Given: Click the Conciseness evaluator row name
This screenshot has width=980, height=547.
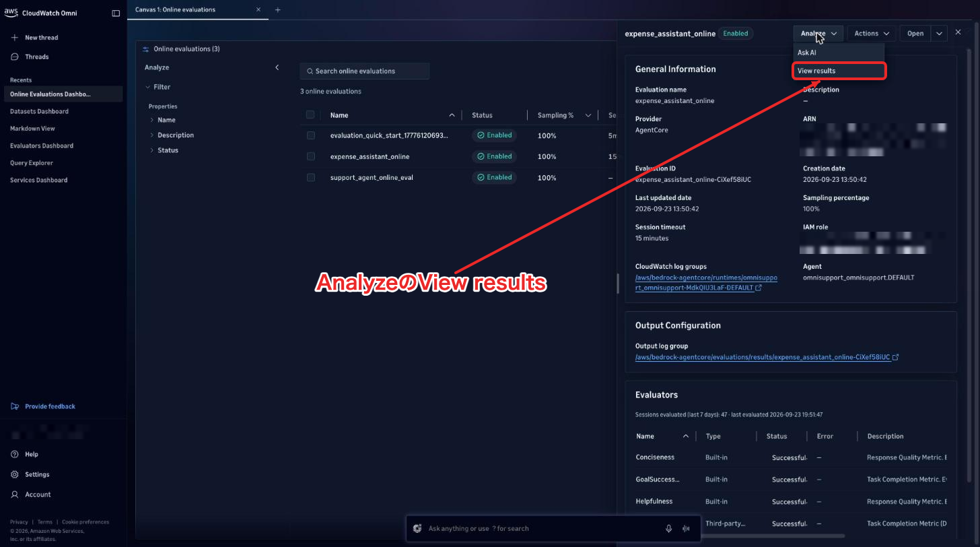Looking at the screenshot, I should (x=655, y=457).
